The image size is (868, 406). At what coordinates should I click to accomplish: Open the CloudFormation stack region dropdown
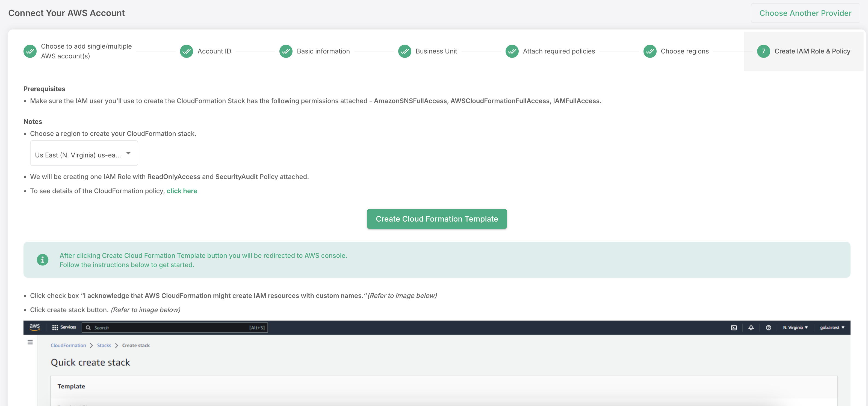(84, 154)
